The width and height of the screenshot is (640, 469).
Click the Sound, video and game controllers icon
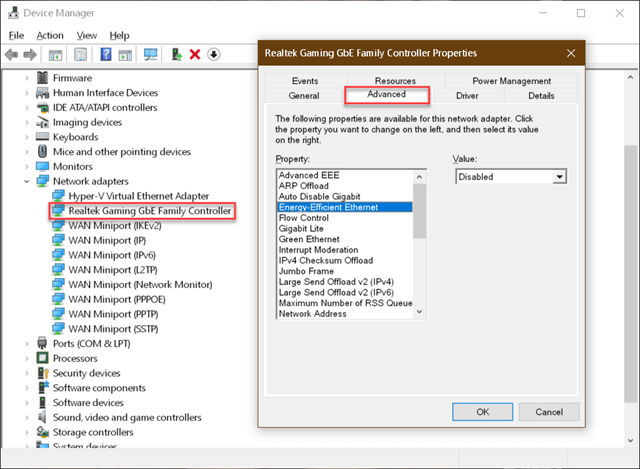click(x=42, y=417)
